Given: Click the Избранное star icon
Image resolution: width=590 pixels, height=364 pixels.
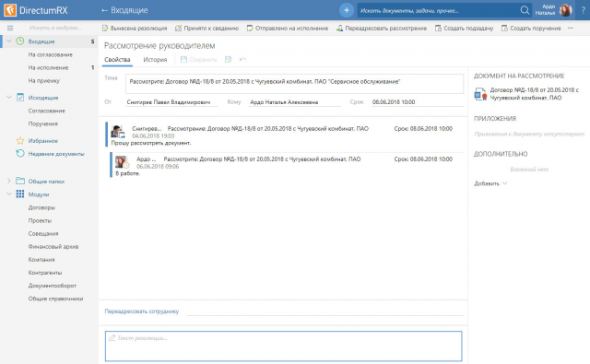Looking at the screenshot, I should (20, 141).
